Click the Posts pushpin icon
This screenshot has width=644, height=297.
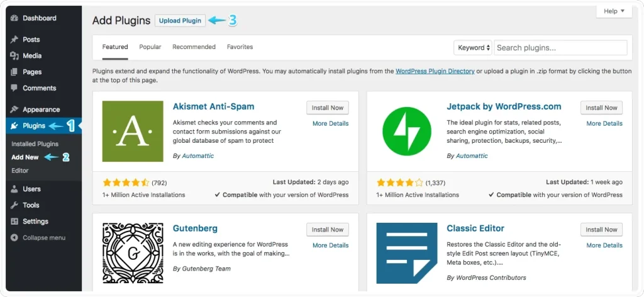[x=15, y=40]
